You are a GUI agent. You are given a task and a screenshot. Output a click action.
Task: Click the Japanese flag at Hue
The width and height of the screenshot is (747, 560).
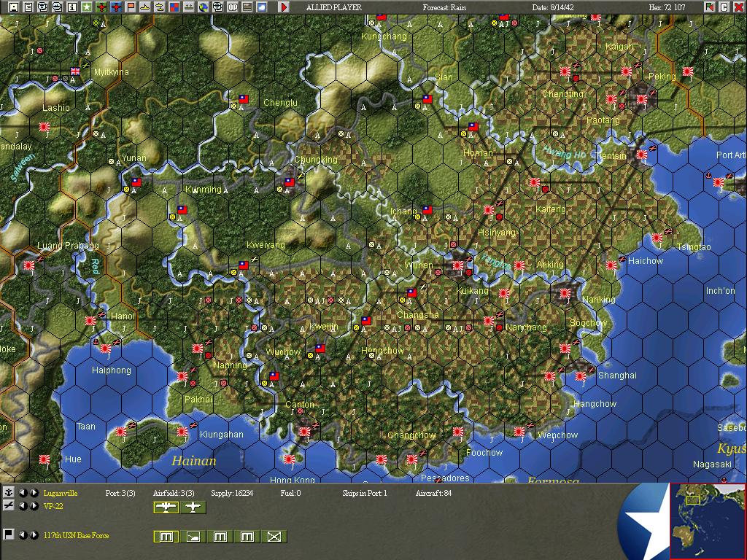44,459
